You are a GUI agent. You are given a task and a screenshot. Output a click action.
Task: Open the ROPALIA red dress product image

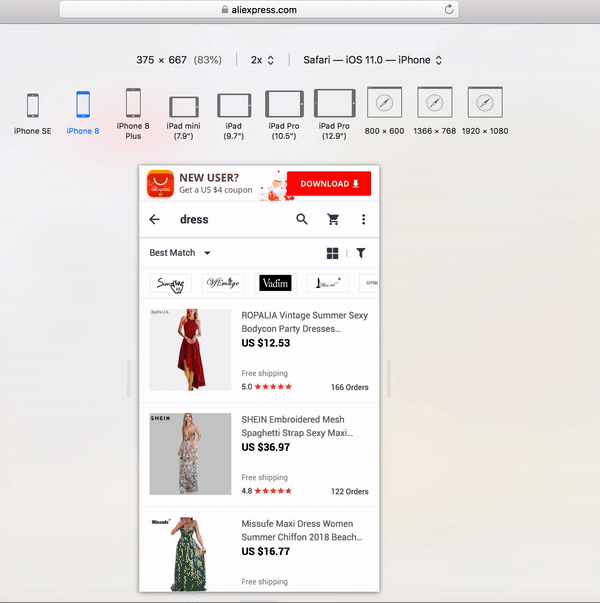pyautogui.click(x=190, y=350)
